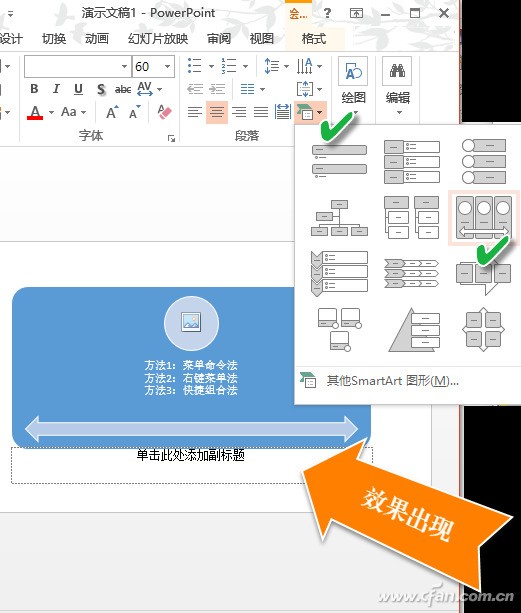
Task: Choose Vertical Bullet List SmartArt
Action: coord(339,161)
